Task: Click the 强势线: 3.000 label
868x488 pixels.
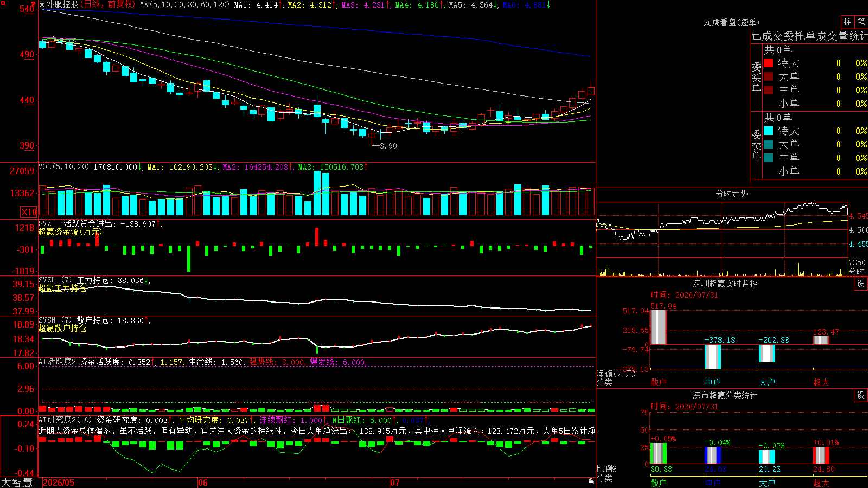Action: pyautogui.click(x=277, y=362)
